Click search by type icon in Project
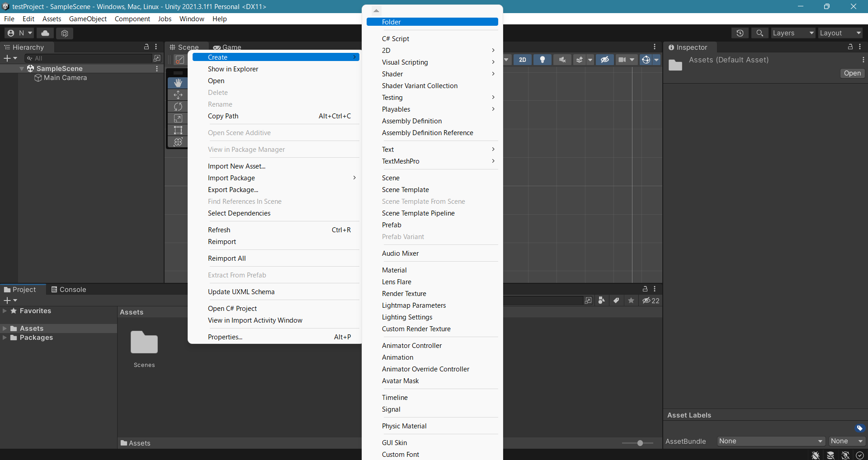This screenshot has width=868, height=460. tap(601, 300)
